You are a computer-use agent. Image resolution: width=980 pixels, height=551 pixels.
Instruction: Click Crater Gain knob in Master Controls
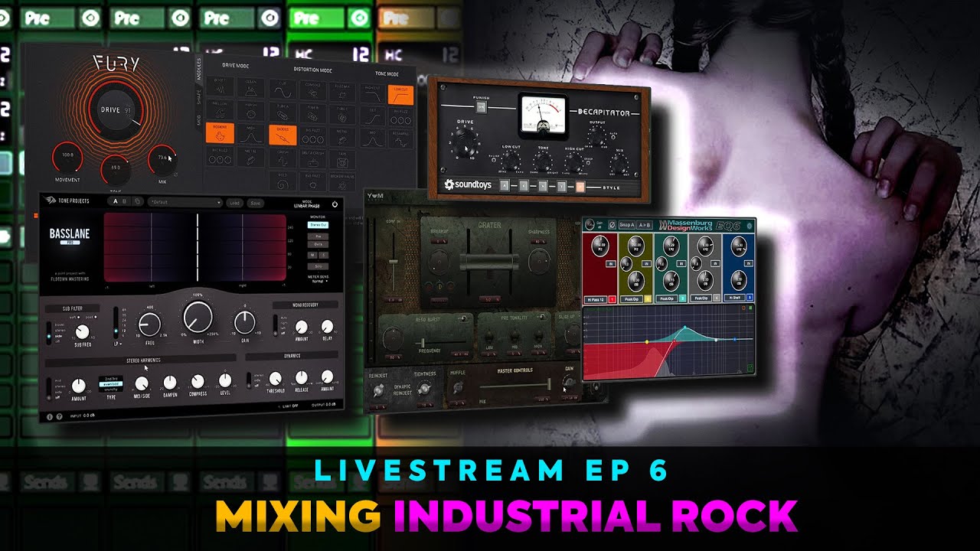click(x=570, y=382)
